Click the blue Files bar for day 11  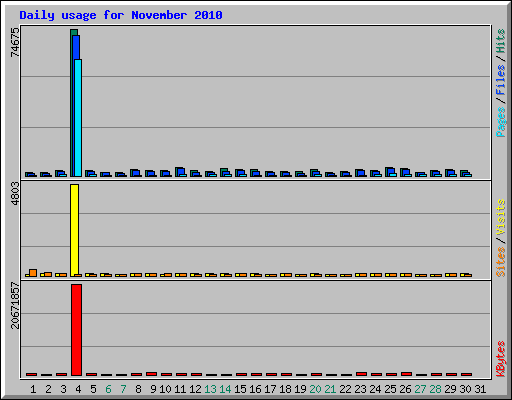pos(181,172)
